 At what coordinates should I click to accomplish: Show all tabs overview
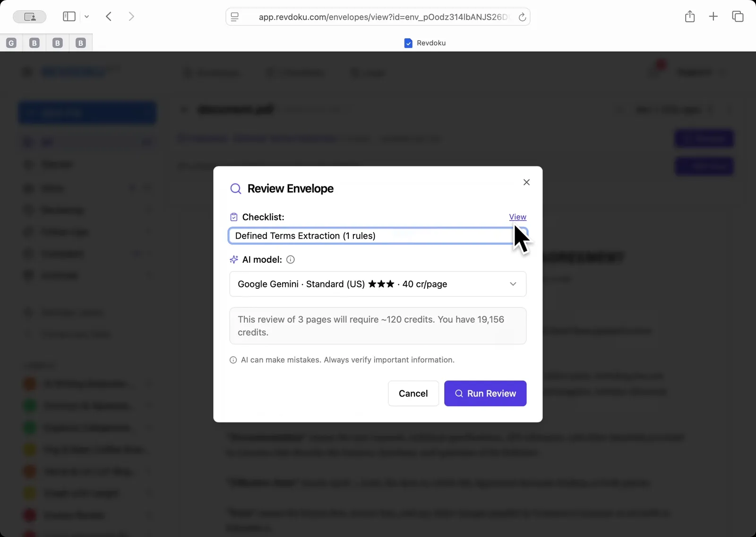pos(737,16)
